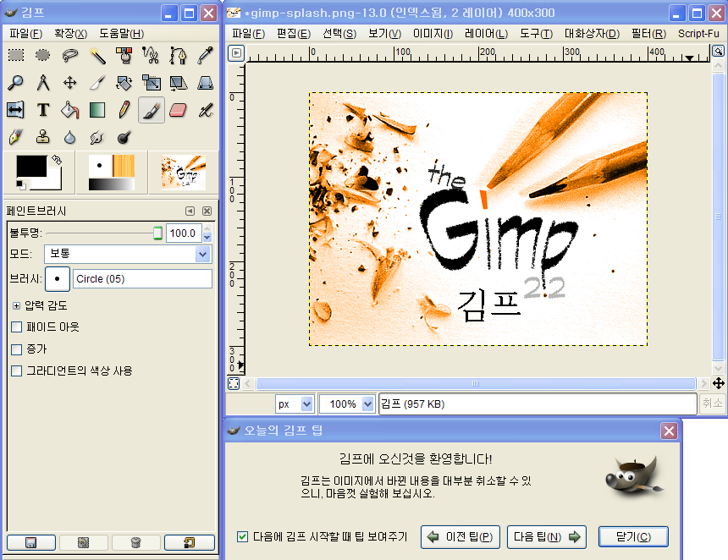Select the Measure compass tool

(x=42, y=83)
